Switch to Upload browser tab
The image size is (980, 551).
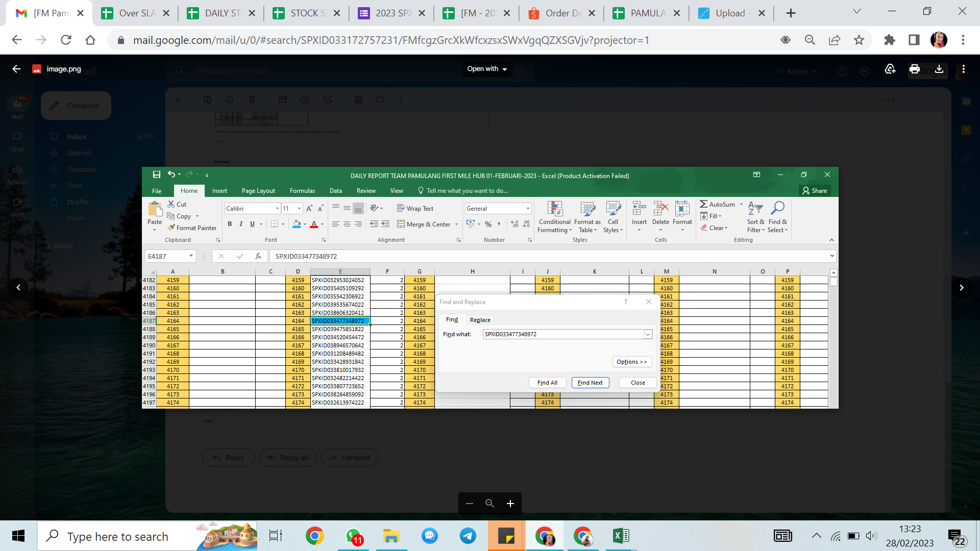(732, 13)
